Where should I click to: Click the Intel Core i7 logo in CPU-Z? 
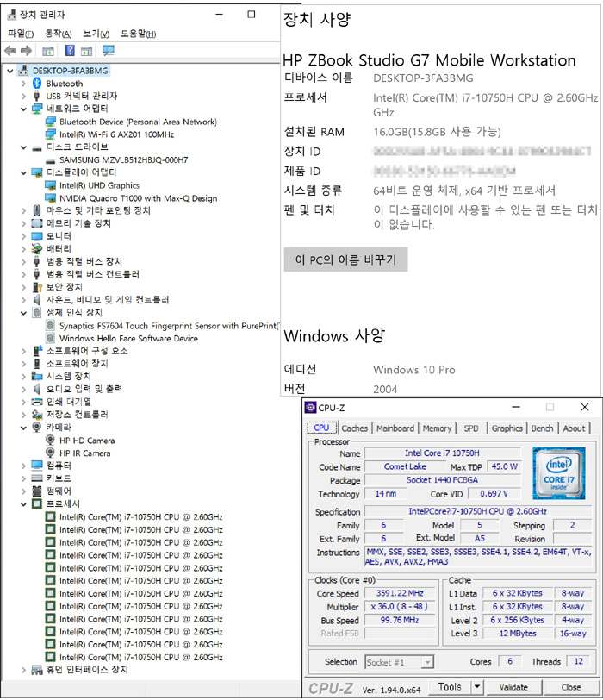point(558,473)
